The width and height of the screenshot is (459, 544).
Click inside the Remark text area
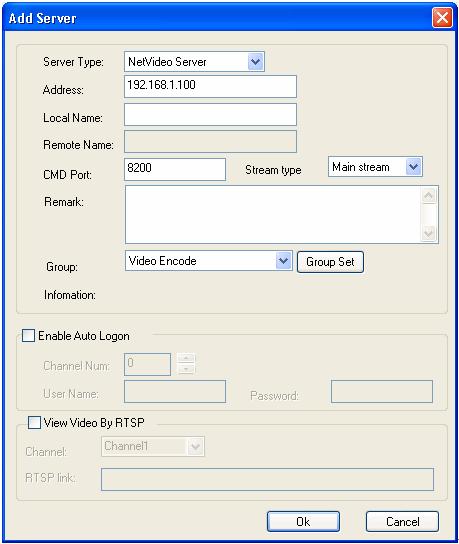pyautogui.click(x=273, y=214)
